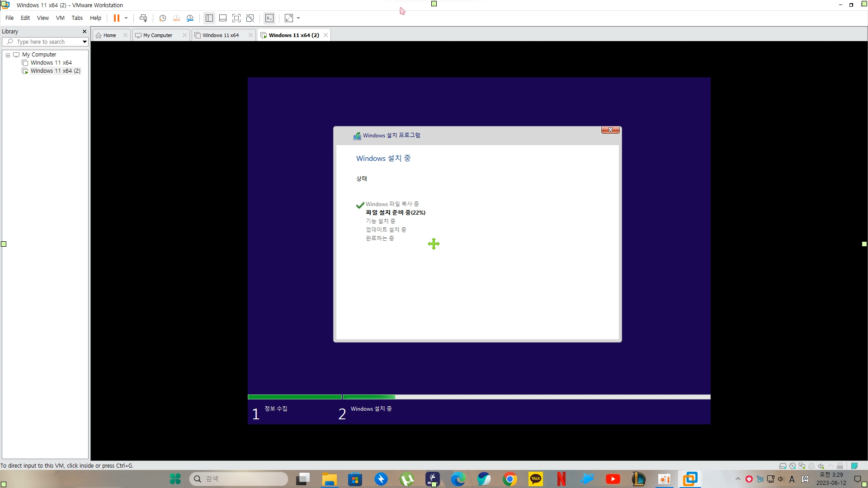Open League of Legends from taskbar
Image resolution: width=868 pixels, height=488 pixels.
tap(638, 479)
